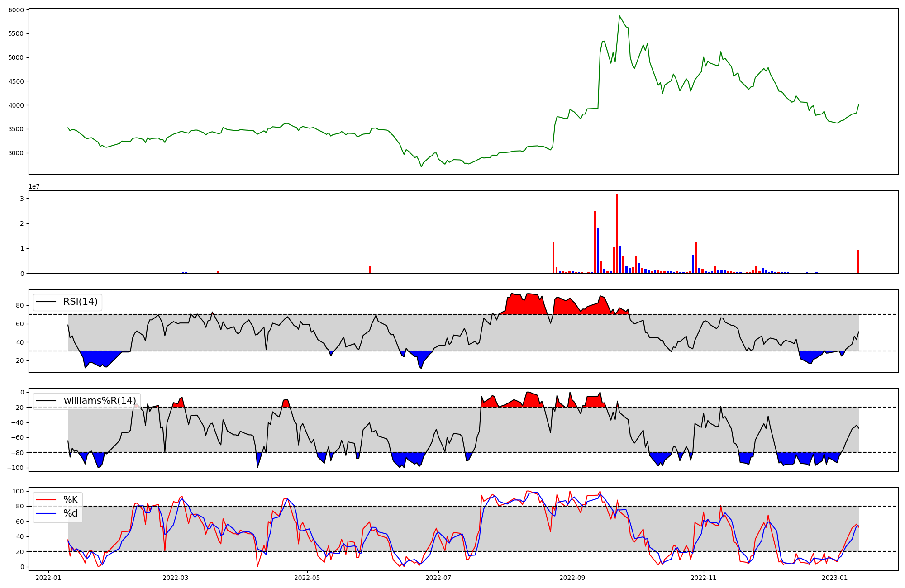This screenshot has width=905, height=588.
Task: Click the 2022-03 x-axis date label
Action: pos(175,578)
